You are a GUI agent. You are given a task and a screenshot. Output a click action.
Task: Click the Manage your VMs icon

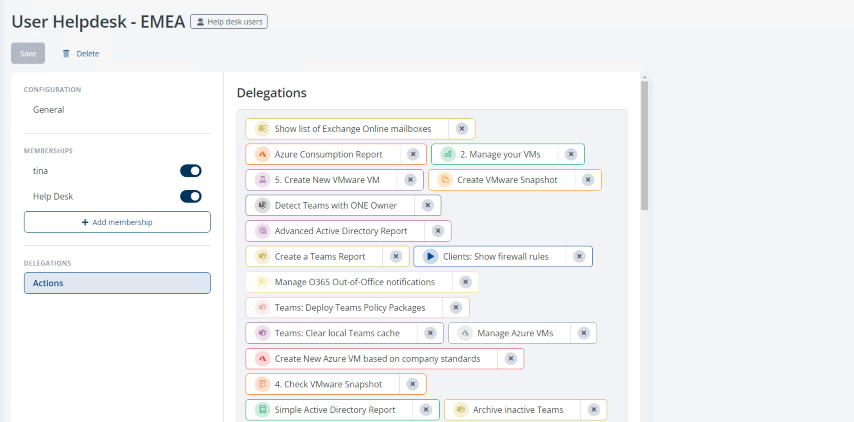point(448,155)
